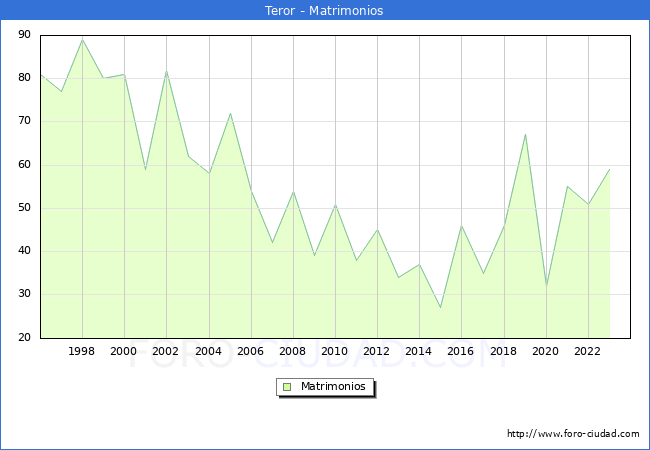Viewport: 650px width, 450px height.
Task: Click the 2015 lowest data point near 27
Action: (x=440, y=307)
